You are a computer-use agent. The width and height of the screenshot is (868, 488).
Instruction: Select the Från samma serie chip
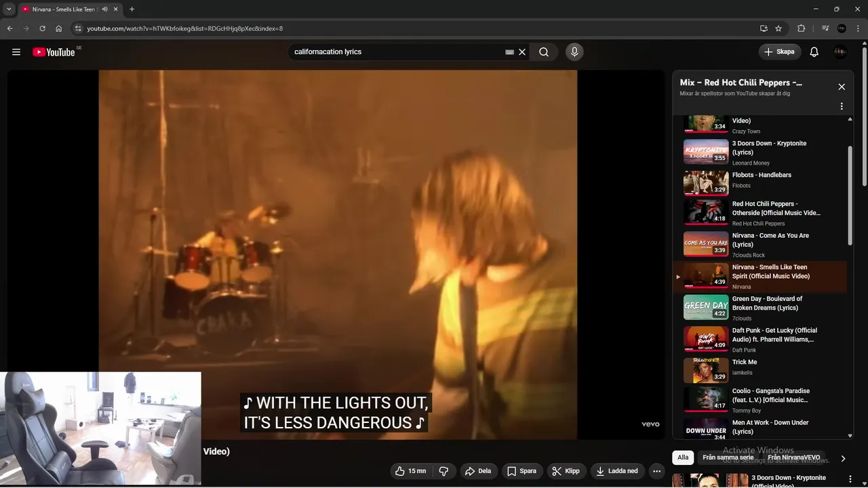point(728,457)
